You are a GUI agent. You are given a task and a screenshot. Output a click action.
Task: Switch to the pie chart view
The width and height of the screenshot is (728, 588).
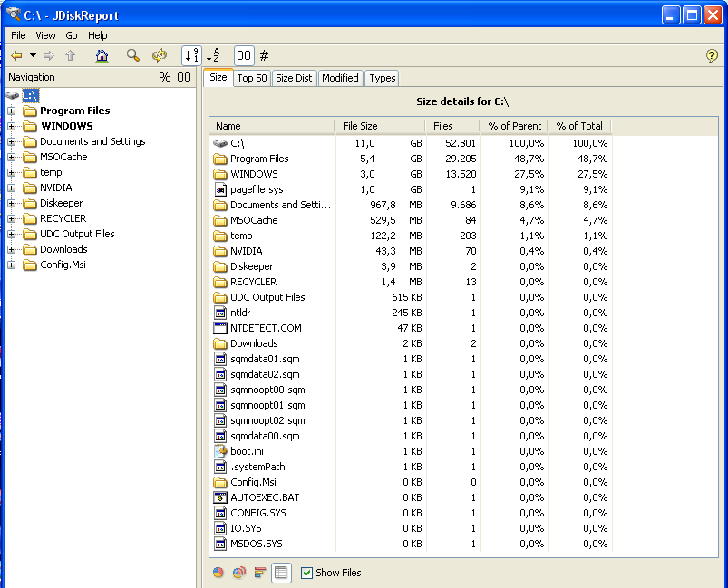pyautogui.click(x=218, y=573)
